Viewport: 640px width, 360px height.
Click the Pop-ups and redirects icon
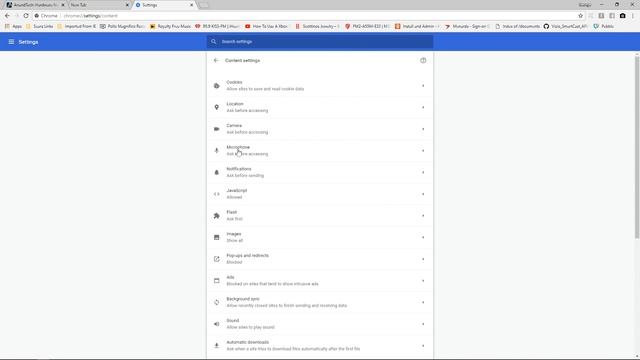click(x=216, y=259)
